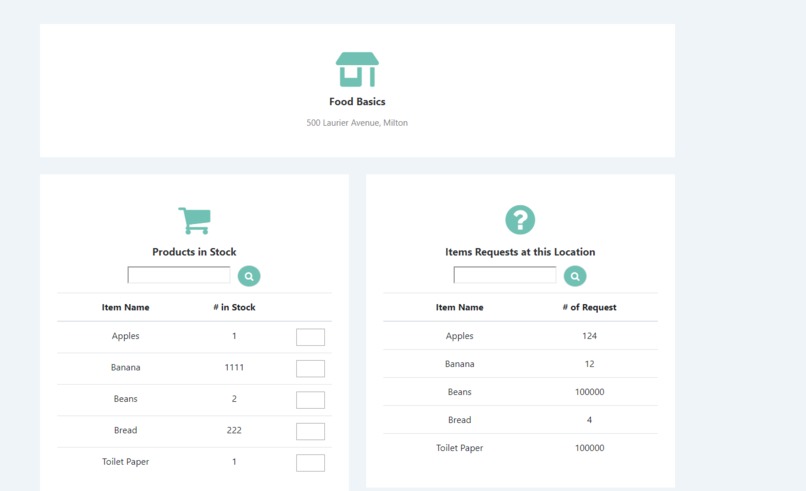This screenshot has width=806, height=491.
Task: Click quantity box in Banana stock row
Action: [x=310, y=369]
